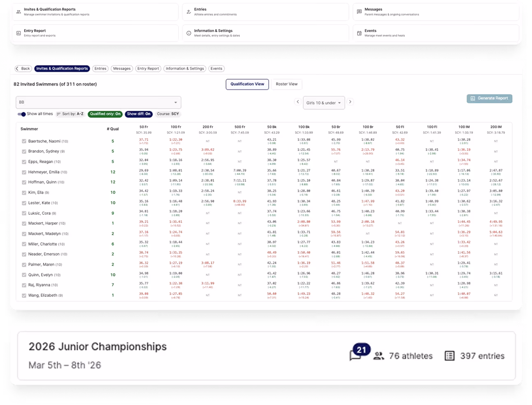The image size is (532, 405).
Task: Uncheck the checkbox for Mackert, Madelyn
Action: pyautogui.click(x=24, y=234)
